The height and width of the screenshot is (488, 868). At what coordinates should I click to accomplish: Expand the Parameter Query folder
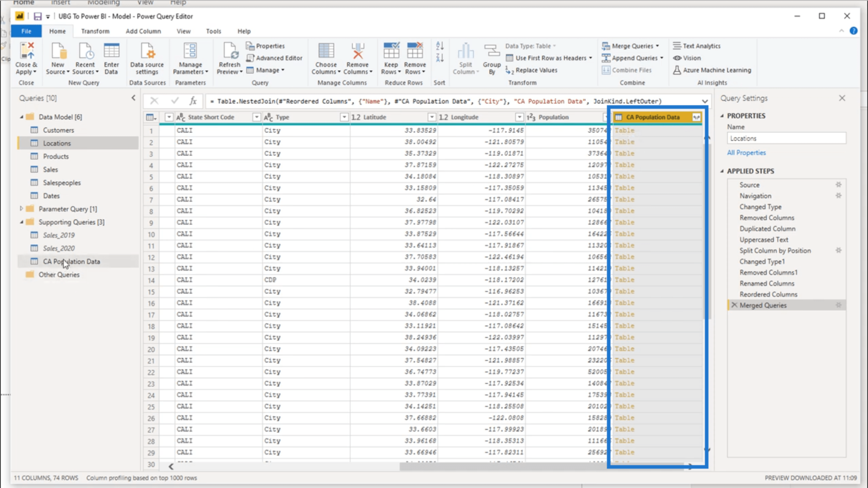[22, 209]
